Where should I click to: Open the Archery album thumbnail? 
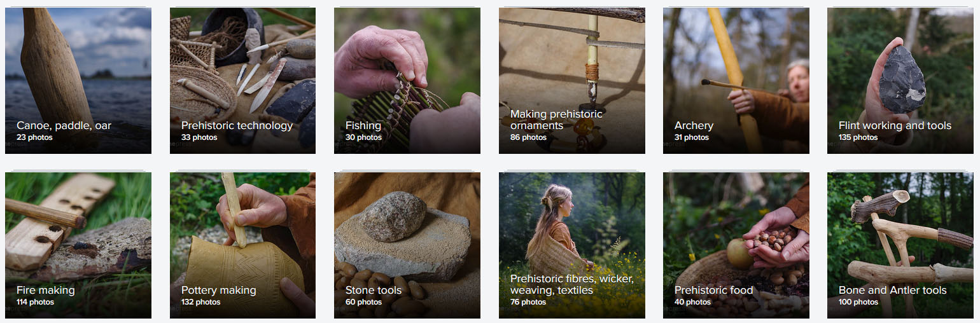pyautogui.click(x=736, y=81)
